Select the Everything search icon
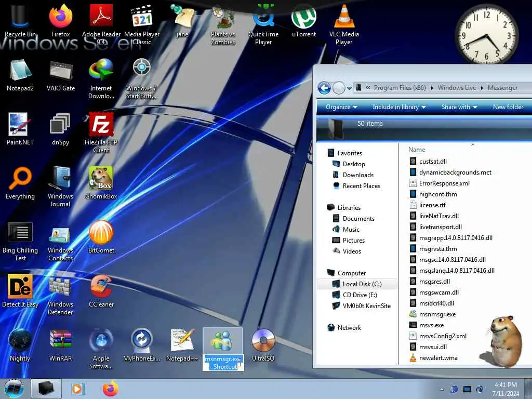 (20, 183)
